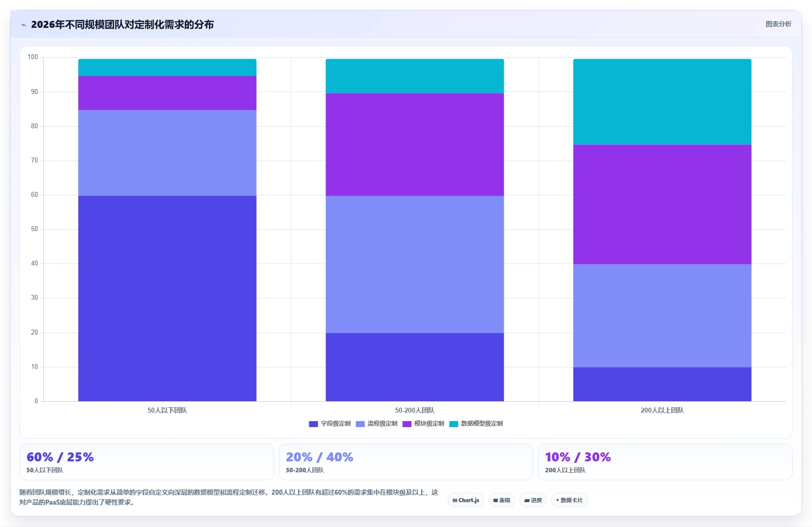
Task: Click the 70 y-axis tick label
Action: click(34, 161)
